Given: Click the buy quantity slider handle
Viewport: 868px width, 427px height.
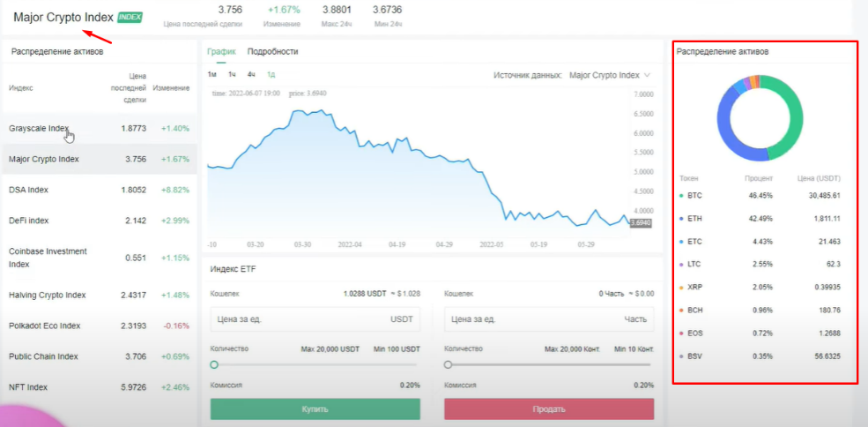Looking at the screenshot, I should pos(214,365).
